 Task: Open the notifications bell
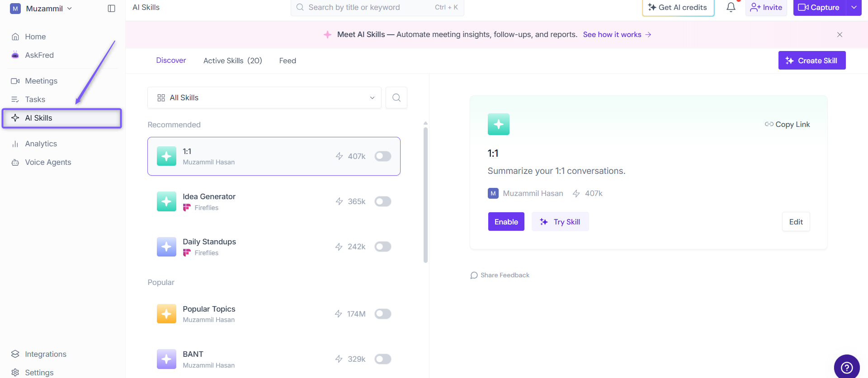click(x=731, y=7)
